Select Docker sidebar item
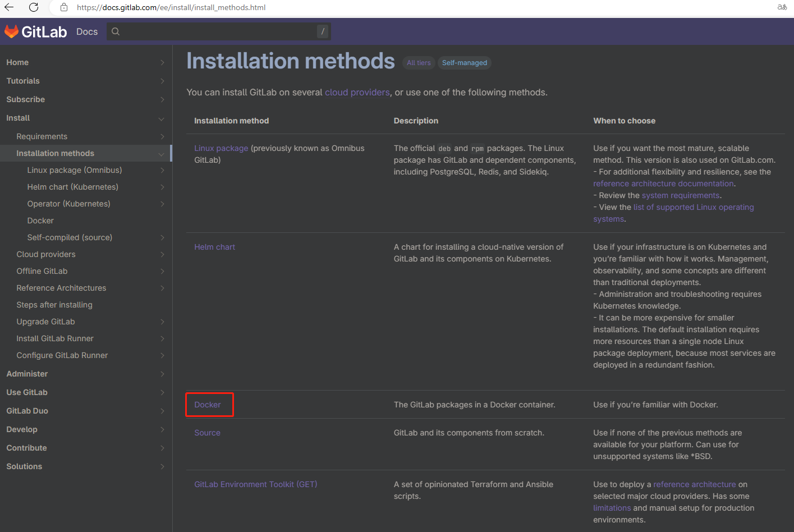Viewport: 794px width, 532px height. 40,221
